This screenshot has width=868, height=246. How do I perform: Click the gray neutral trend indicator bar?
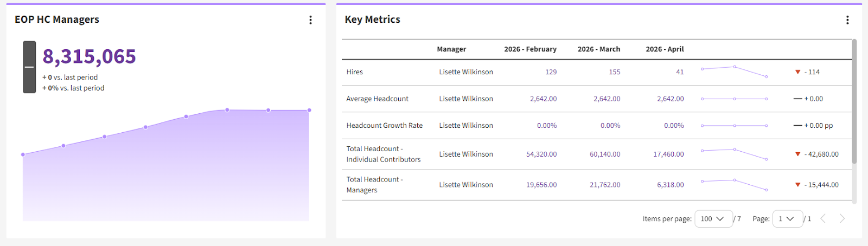(x=29, y=67)
